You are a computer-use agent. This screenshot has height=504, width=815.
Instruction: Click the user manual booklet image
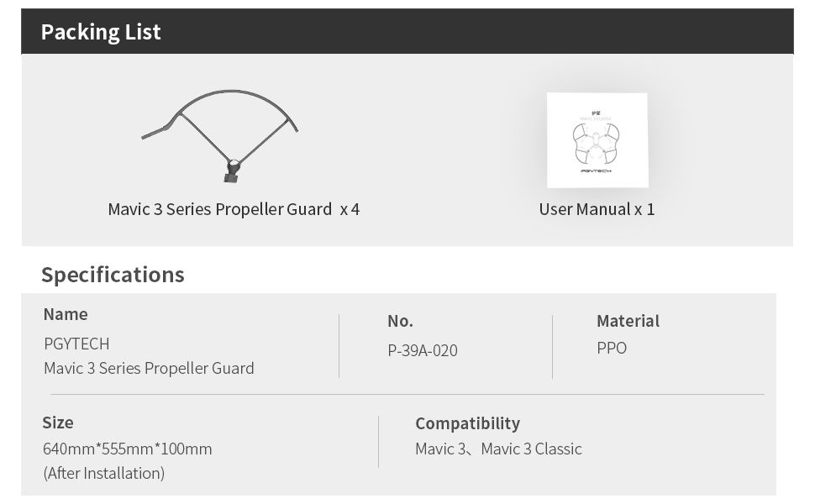(x=597, y=140)
